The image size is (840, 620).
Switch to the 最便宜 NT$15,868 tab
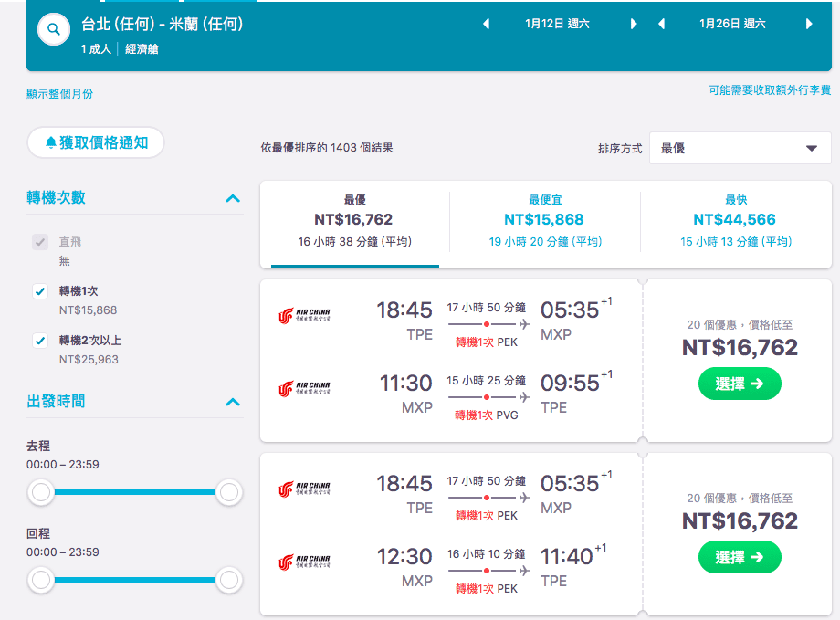tap(545, 221)
